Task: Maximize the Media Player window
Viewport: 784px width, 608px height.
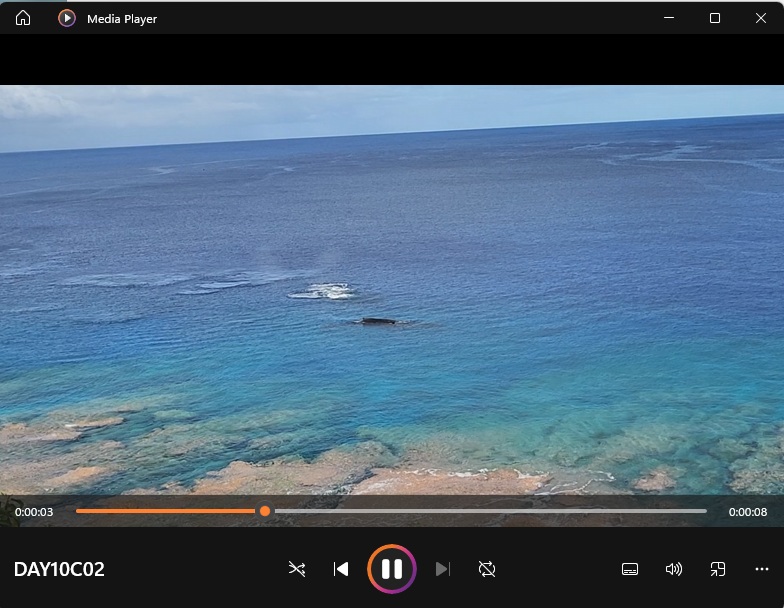Action: click(x=715, y=18)
